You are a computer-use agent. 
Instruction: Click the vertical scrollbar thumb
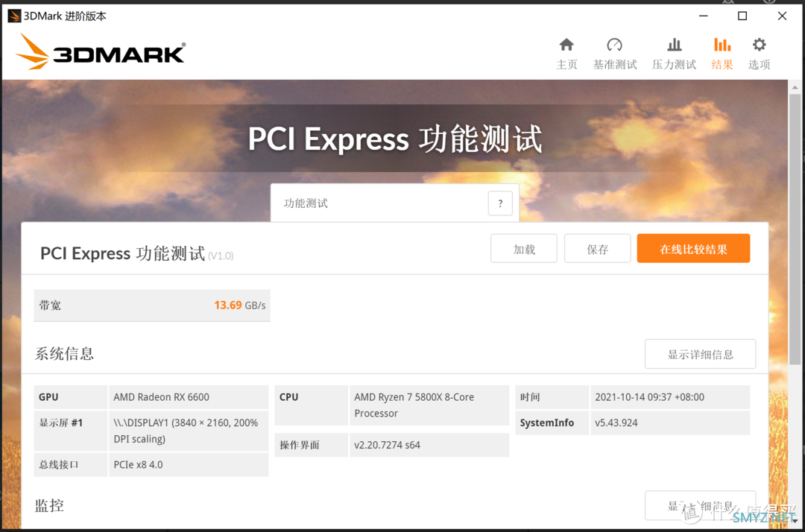click(795, 229)
